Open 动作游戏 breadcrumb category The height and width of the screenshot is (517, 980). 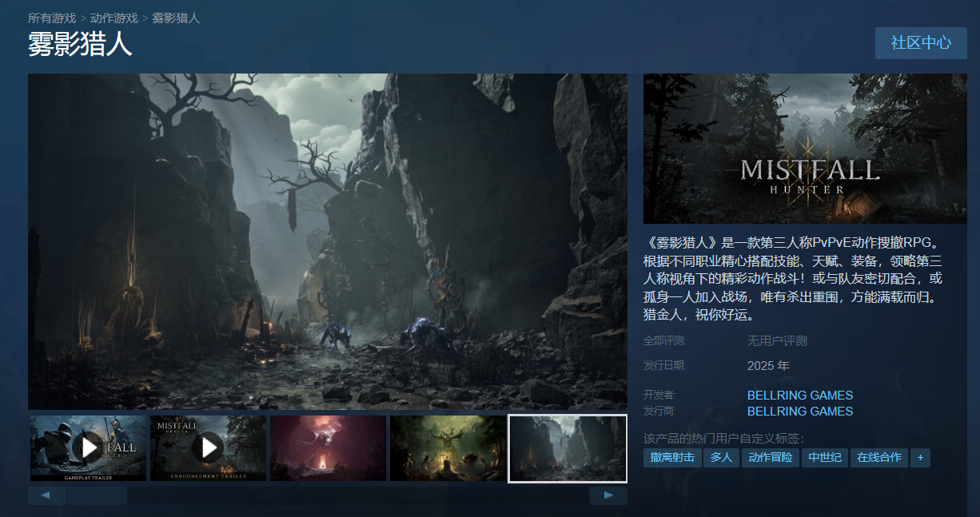(x=114, y=18)
